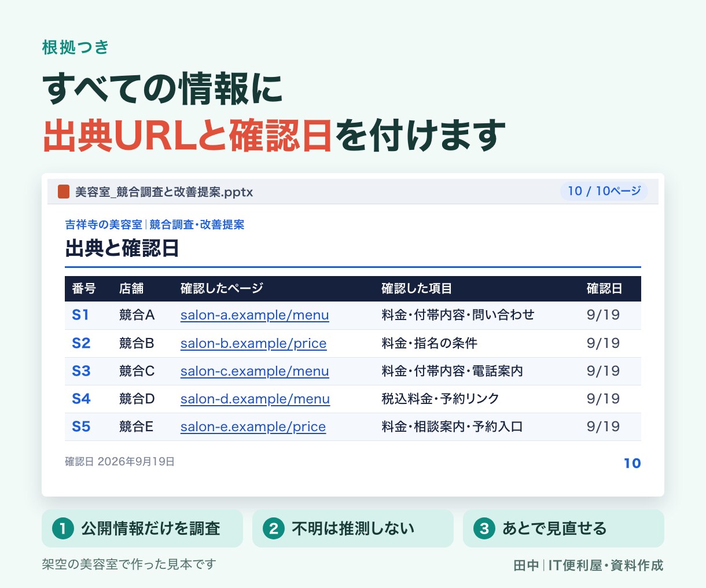The image size is (706, 588).
Task: Click the orange PowerPoint file icon
Action: (x=64, y=192)
